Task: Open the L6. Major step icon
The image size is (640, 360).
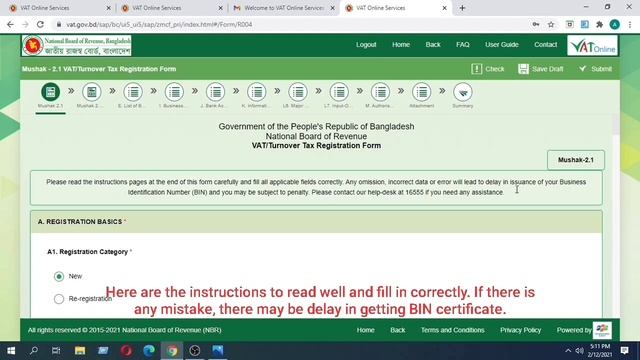Action: 298,92
